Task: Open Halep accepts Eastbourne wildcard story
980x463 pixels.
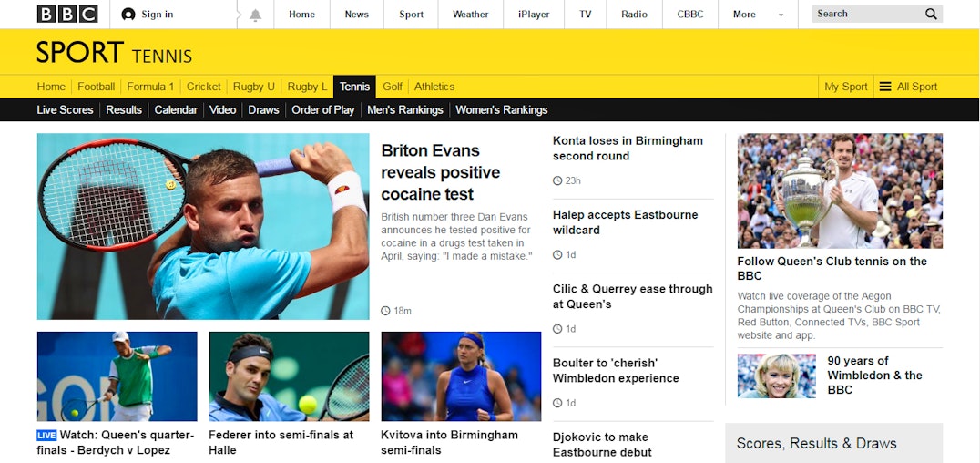Action: click(x=625, y=222)
